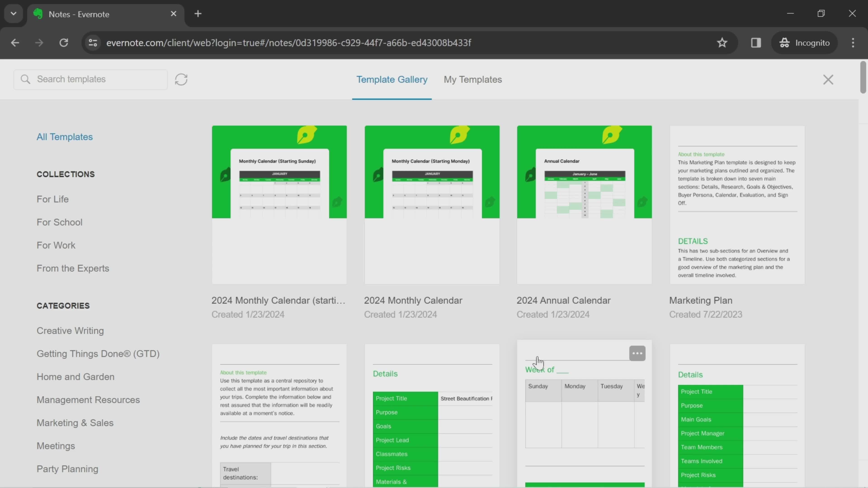The width and height of the screenshot is (868, 488).
Task: Expand the Getting Things Done GTD category
Action: pyautogui.click(x=98, y=353)
